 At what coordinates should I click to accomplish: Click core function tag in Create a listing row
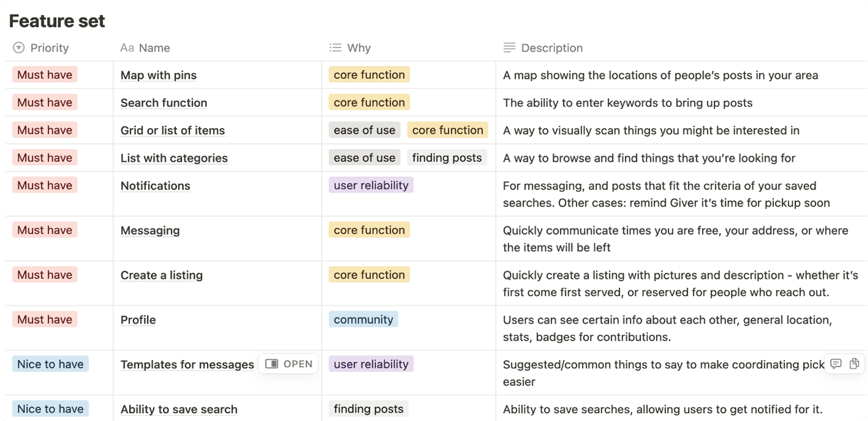(369, 275)
